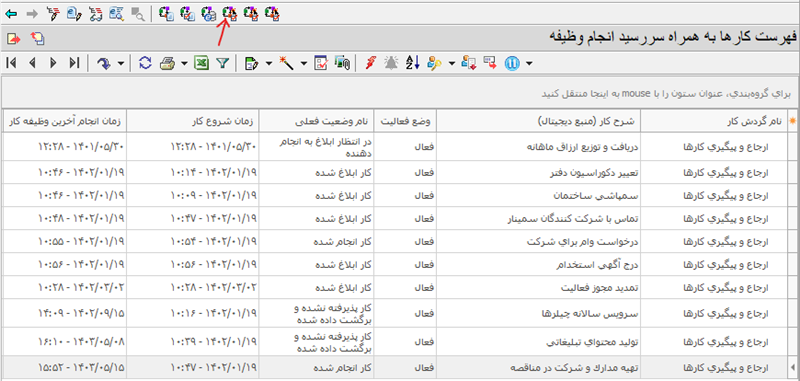Click the blue curved arrow icon
This screenshot has height=381, width=800.
pyautogui.click(x=104, y=63)
